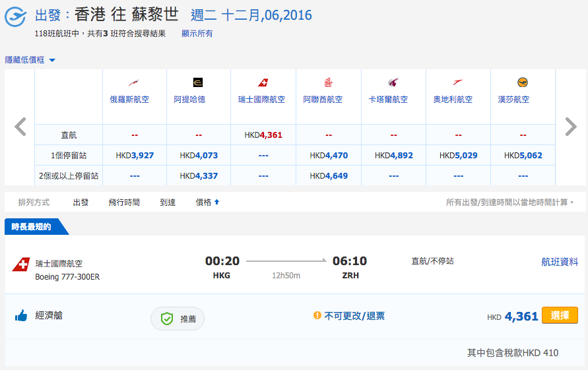
Task: Click two-stop price HKD4,649
Action: tap(329, 176)
